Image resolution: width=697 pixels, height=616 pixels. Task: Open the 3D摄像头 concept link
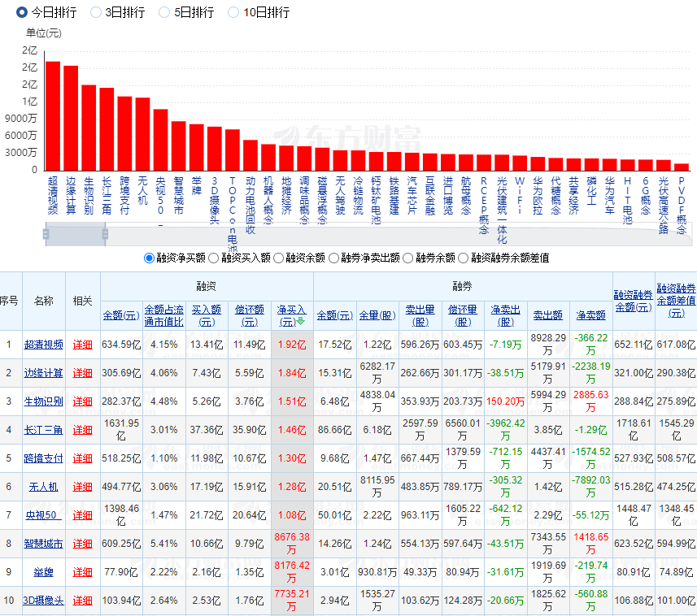pyautogui.click(x=46, y=601)
